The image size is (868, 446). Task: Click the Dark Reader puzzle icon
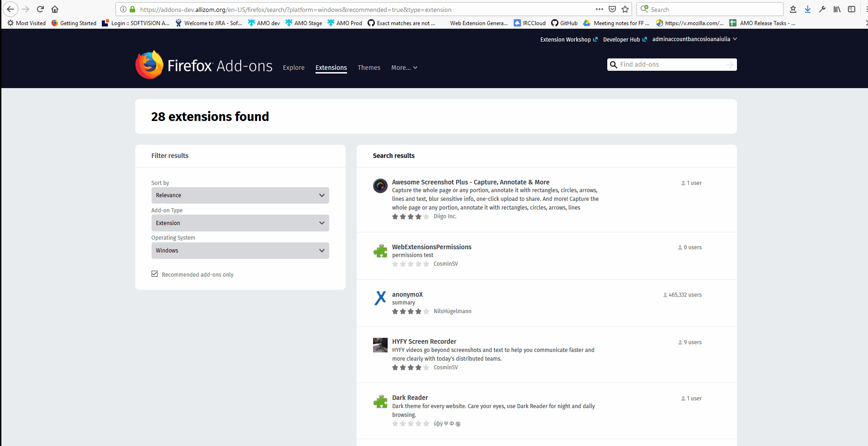coord(380,401)
